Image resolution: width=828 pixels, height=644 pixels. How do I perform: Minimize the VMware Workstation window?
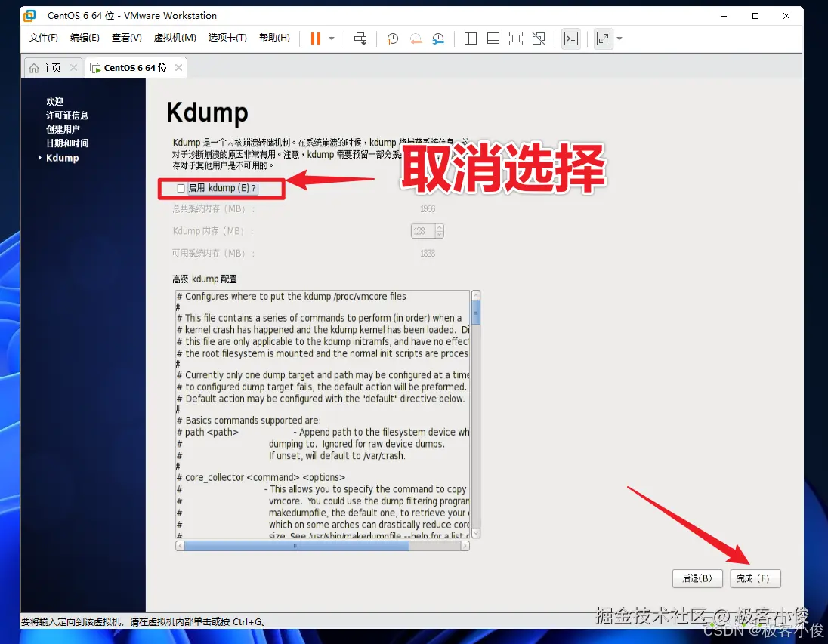coord(724,16)
